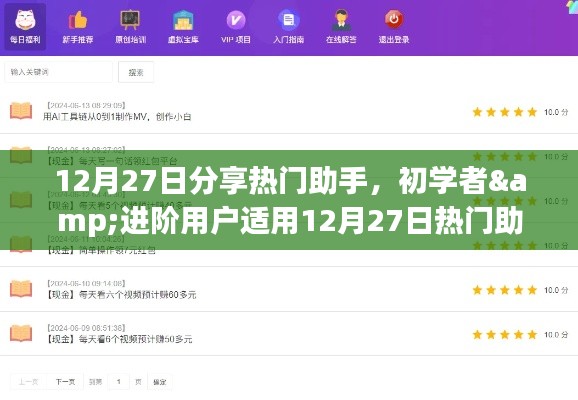Click the 上一页 pagination button
The image size is (578, 400).
click(x=29, y=382)
